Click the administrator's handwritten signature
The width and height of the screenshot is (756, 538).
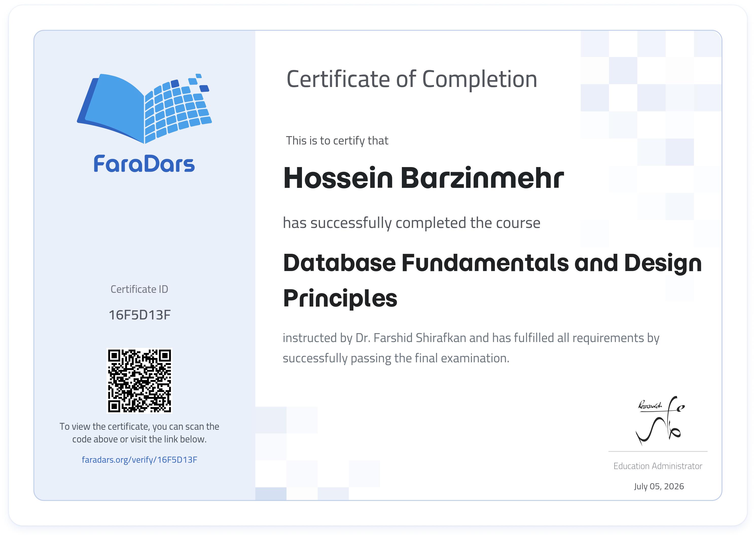(x=660, y=421)
